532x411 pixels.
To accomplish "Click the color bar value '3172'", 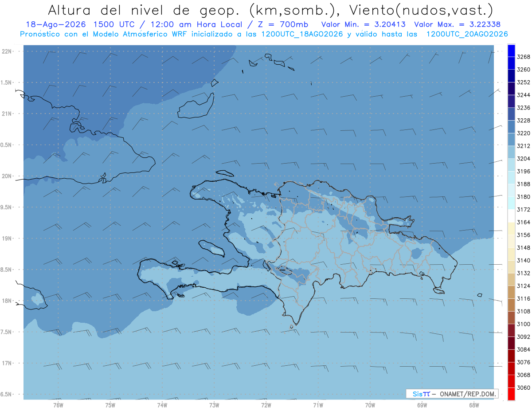I will [x=524, y=209].
